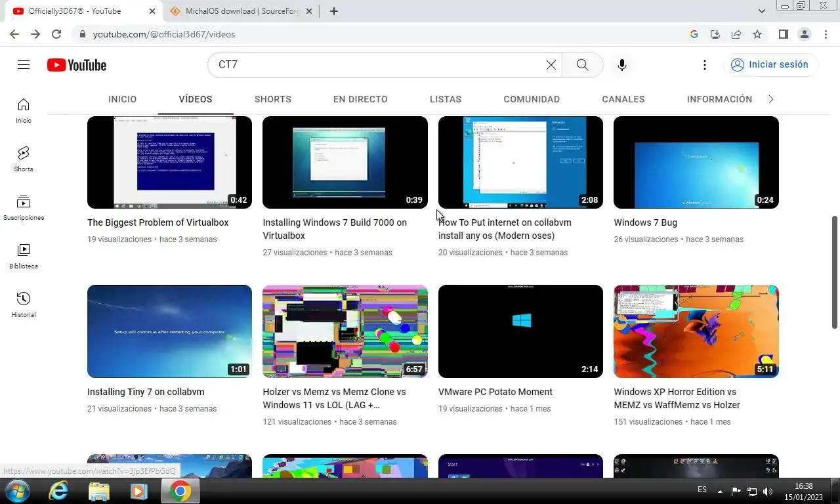This screenshot has height=504, width=840.
Task: Open video title Installing Windows 7 Build 7000
Action: click(335, 229)
